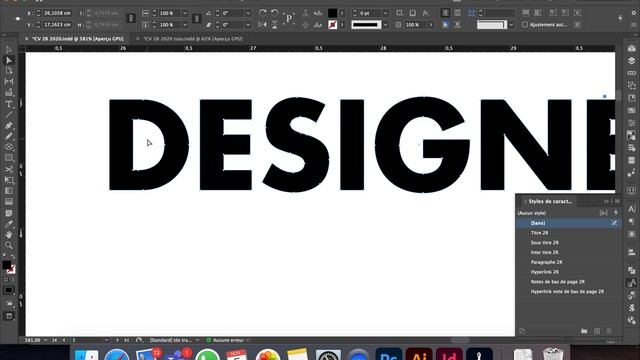Choose a reference point in the locator

[x=17, y=19]
